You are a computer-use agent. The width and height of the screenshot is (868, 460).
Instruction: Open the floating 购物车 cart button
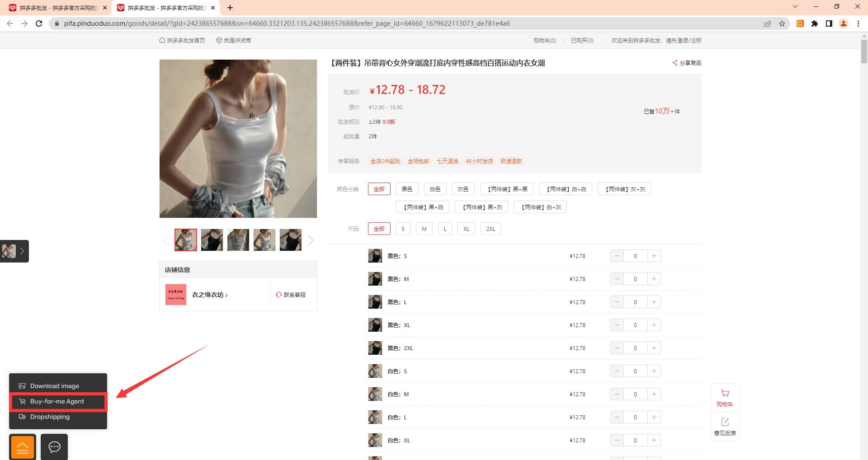(x=725, y=398)
